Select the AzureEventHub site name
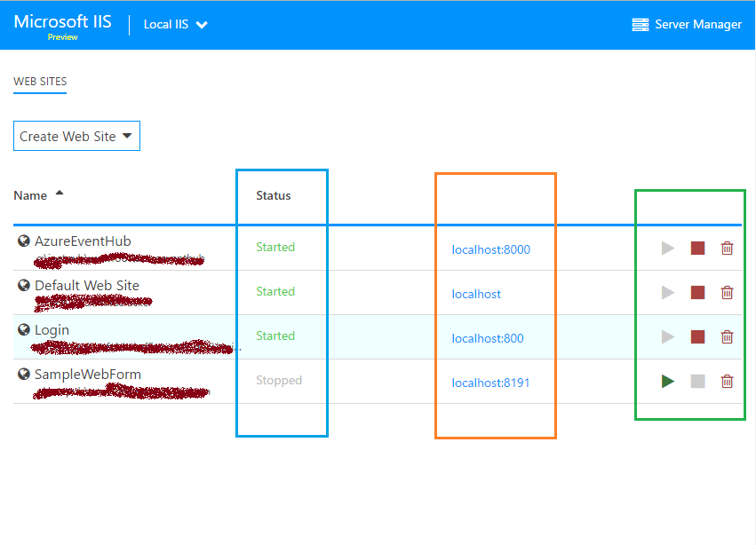Image resolution: width=756 pixels, height=545 pixels. pyautogui.click(x=83, y=241)
